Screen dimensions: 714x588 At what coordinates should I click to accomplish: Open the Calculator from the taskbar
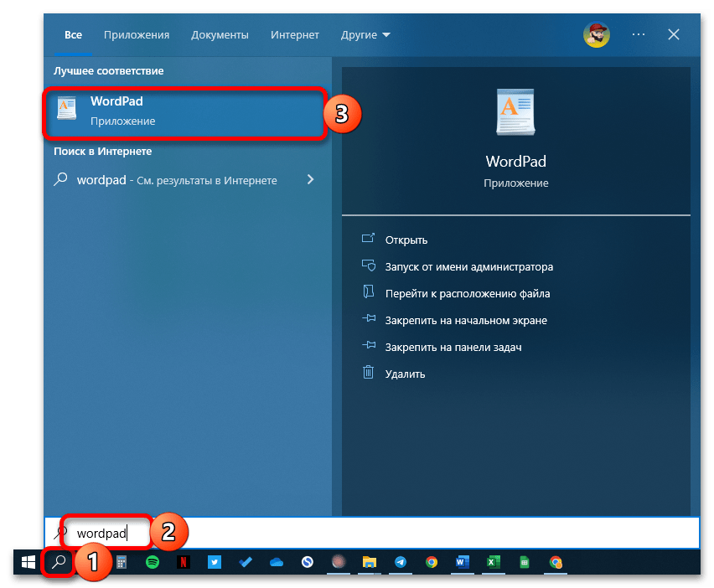coord(122,563)
